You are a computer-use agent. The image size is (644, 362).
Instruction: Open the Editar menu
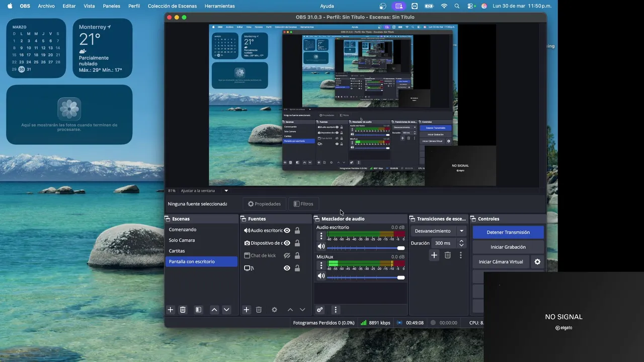click(69, 6)
